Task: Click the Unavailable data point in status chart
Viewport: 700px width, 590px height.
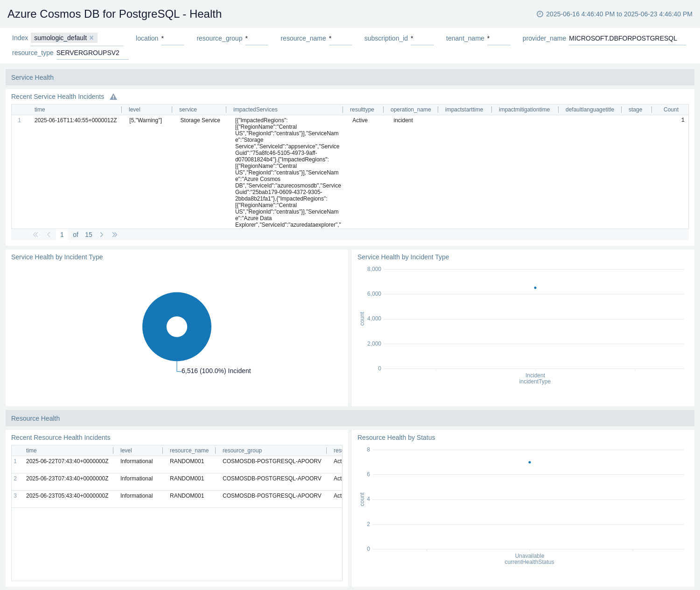Action: point(530,462)
